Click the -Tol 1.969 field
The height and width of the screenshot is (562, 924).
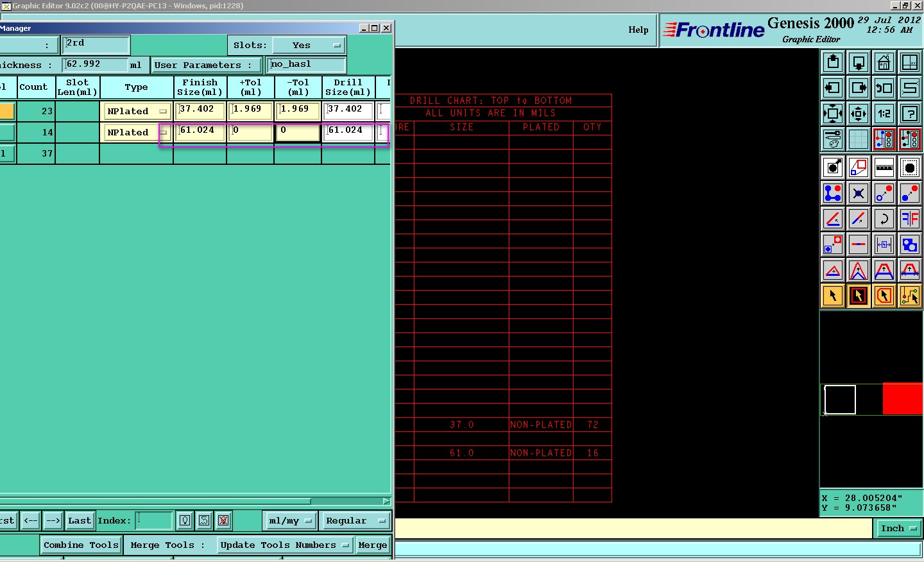pyautogui.click(x=298, y=111)
